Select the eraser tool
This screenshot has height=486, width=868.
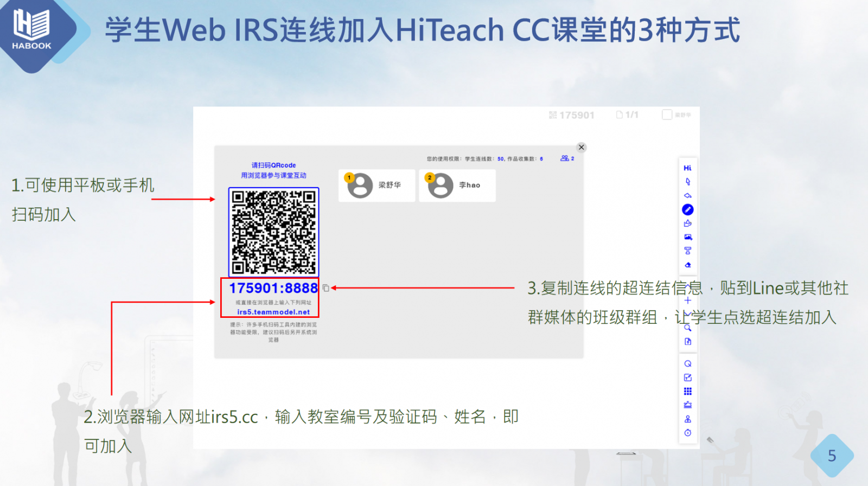687,265
